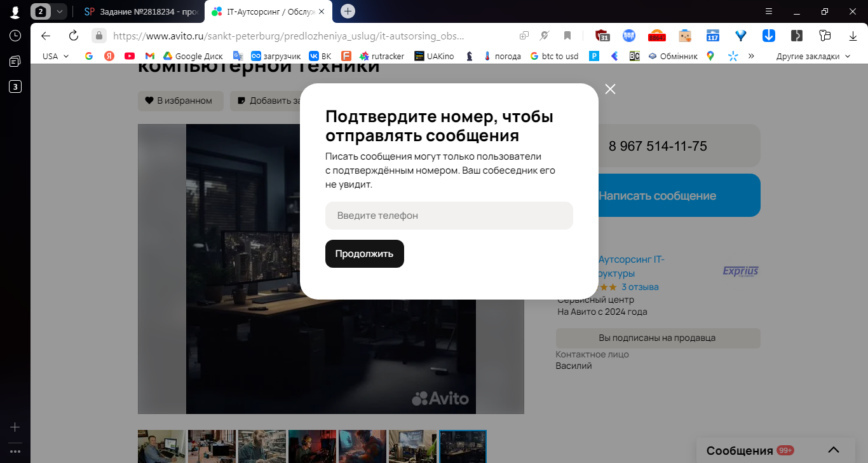Image resolution: width=868 pixels, height=463 pixels.
Task: Open the large listing photo
Action: click(x=331, y=269)
